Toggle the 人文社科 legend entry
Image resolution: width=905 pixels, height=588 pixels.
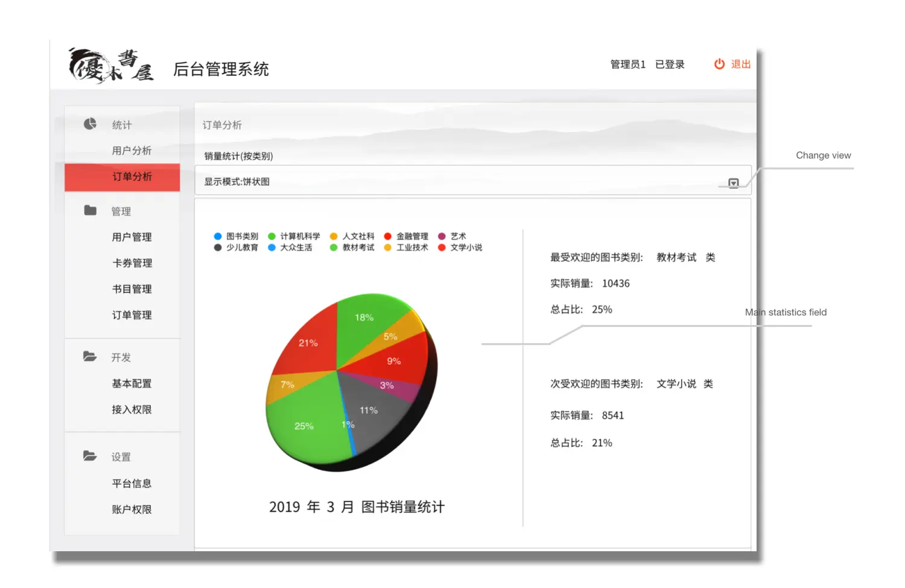point(352,236)
